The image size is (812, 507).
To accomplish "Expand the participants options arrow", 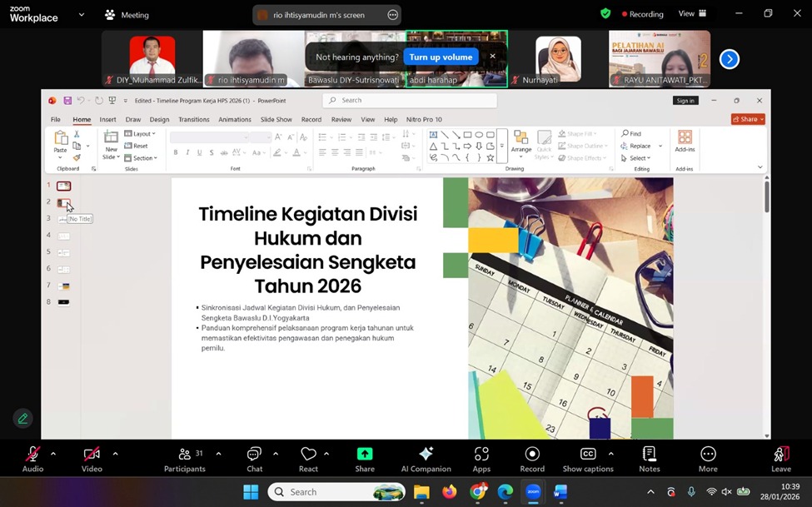I will pyautogui.click(x=218, y=454).
